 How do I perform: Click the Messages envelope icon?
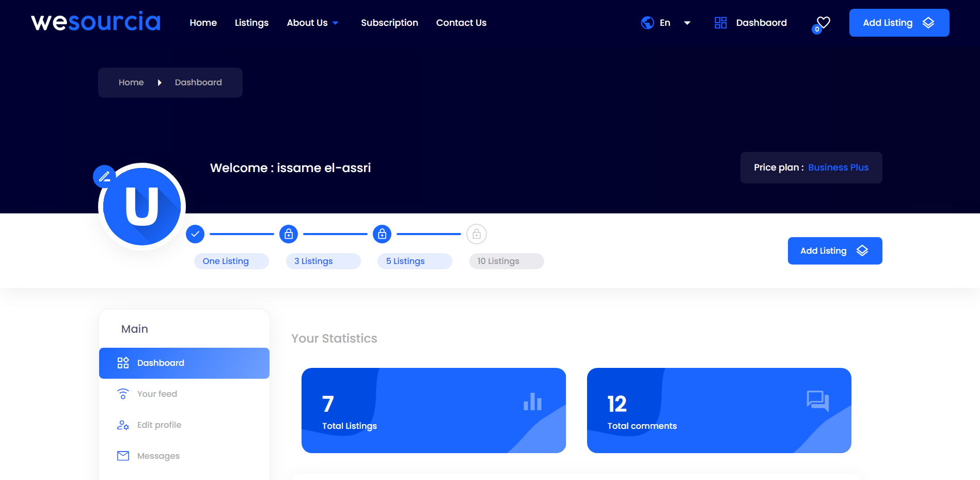tap(123, 456)
